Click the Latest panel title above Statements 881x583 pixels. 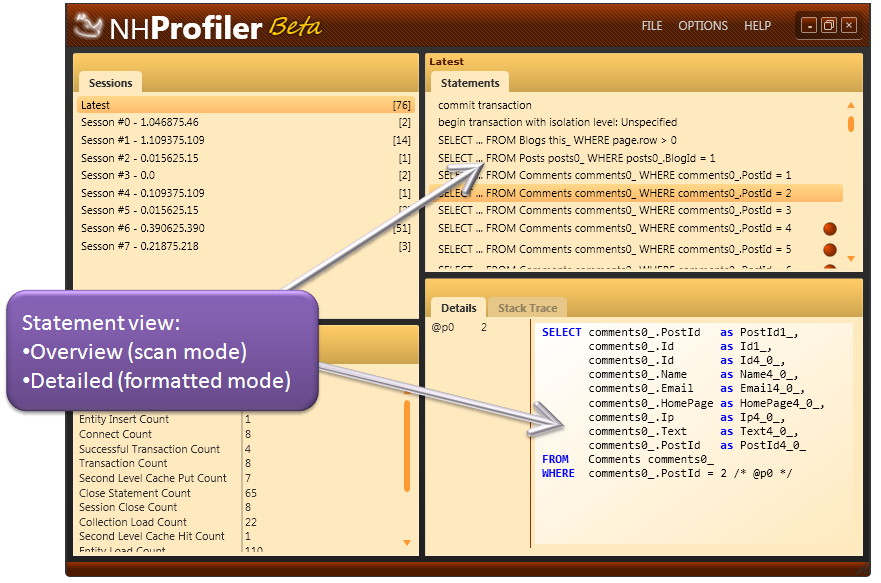(447, 62)
